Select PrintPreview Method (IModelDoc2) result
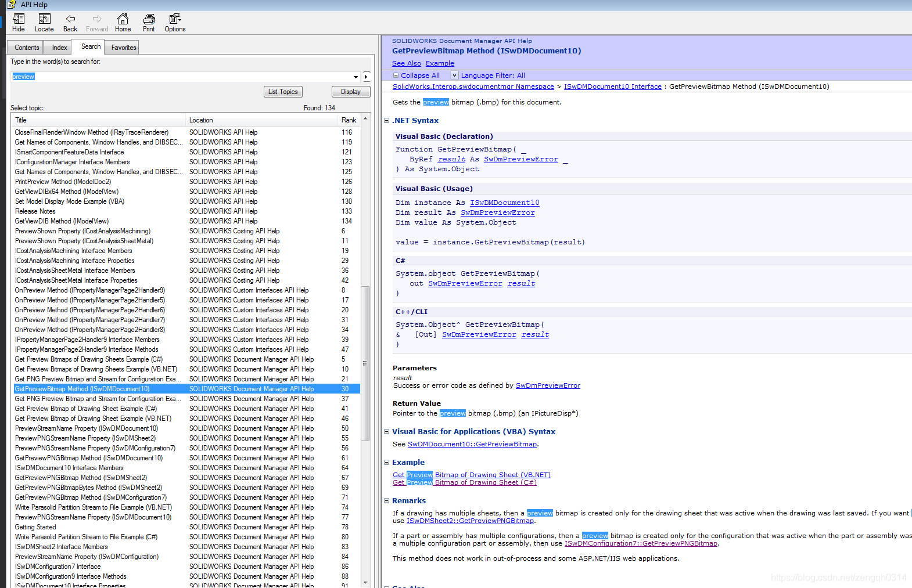Screen dimensions: 912x588 (186, 182)
